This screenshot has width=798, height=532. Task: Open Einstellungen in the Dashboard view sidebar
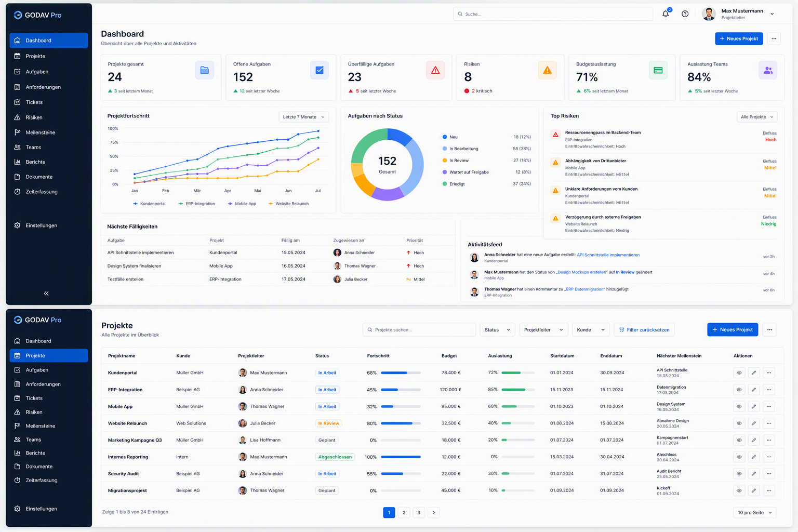(48, 225)
